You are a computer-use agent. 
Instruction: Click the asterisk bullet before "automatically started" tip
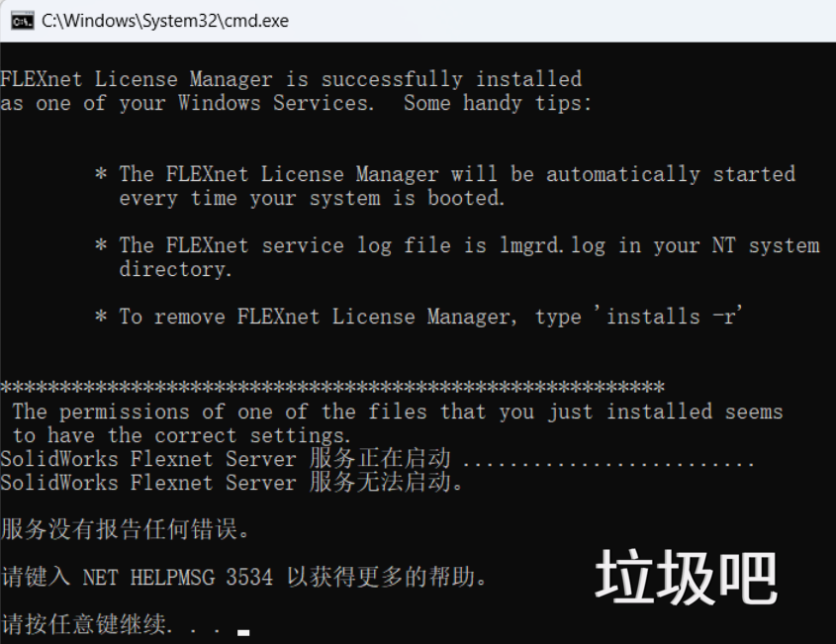tap(100, 174)
